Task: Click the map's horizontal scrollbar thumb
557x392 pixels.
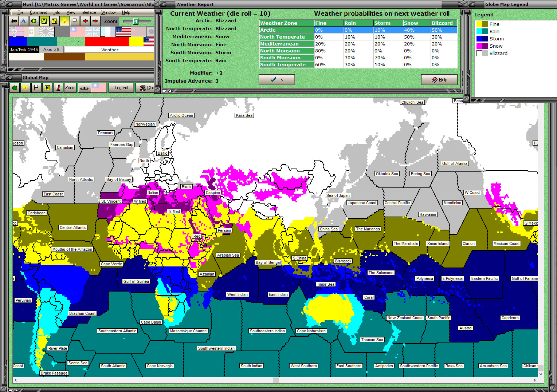Action: point(276,380)
